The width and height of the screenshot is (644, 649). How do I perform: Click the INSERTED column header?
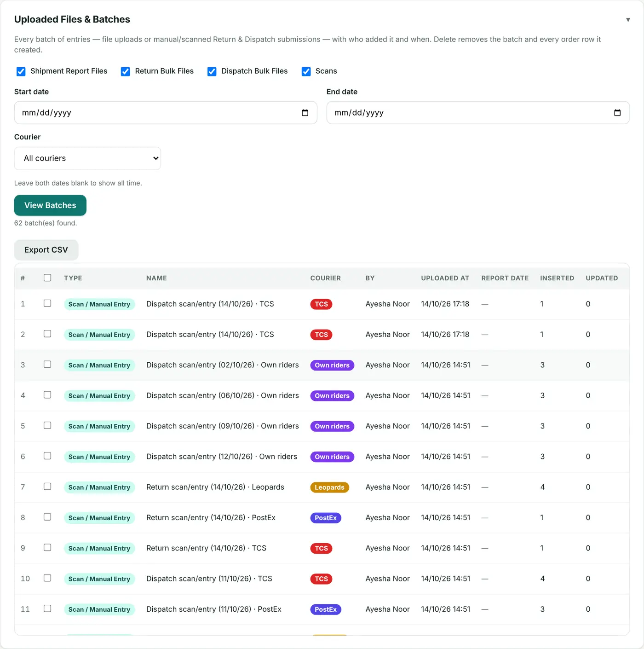coord(557,278)
